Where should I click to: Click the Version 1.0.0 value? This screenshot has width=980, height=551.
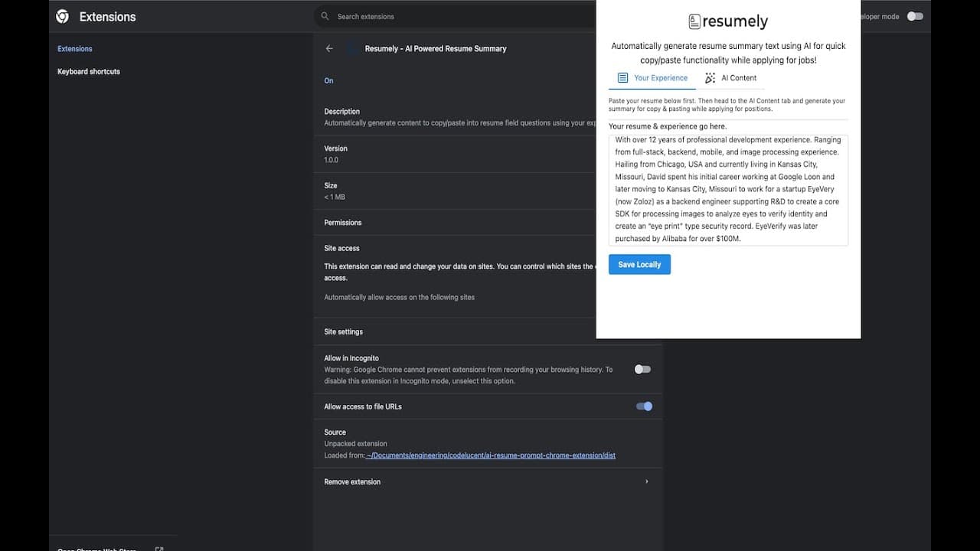tap(331, 160)
